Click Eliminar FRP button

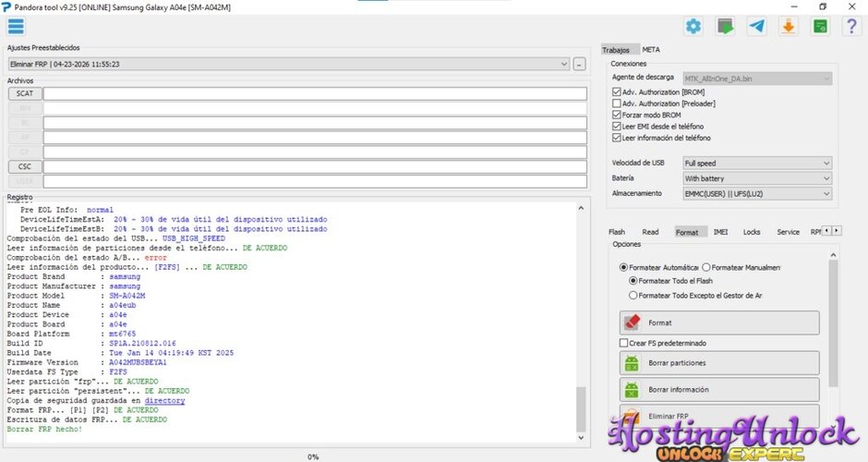719,416
